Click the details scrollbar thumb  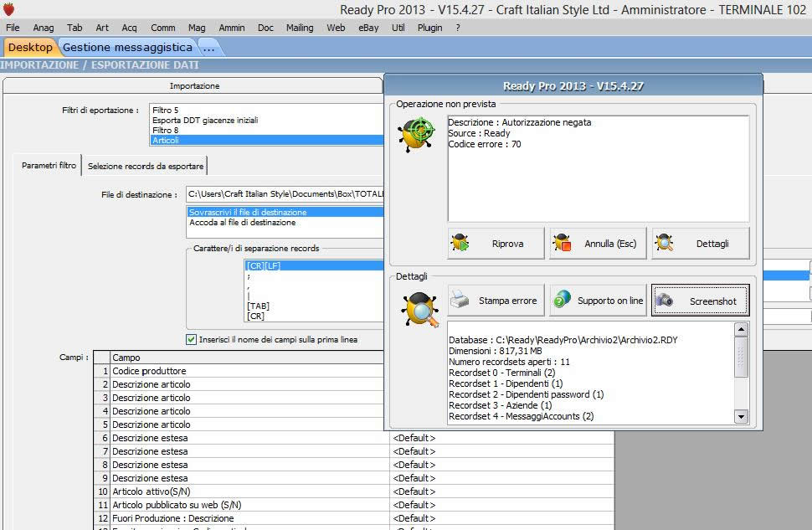pos(741,357)
